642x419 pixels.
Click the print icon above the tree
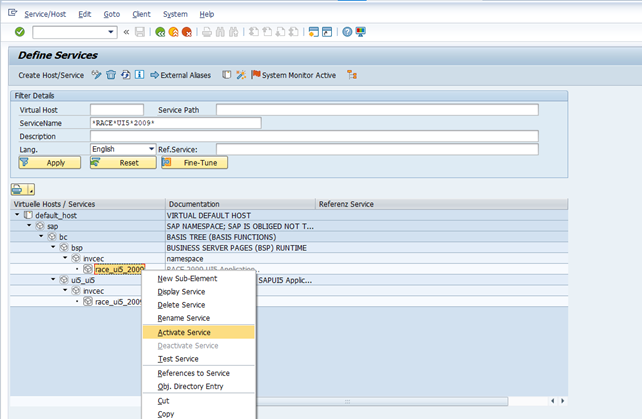click(x=18, y=189)
